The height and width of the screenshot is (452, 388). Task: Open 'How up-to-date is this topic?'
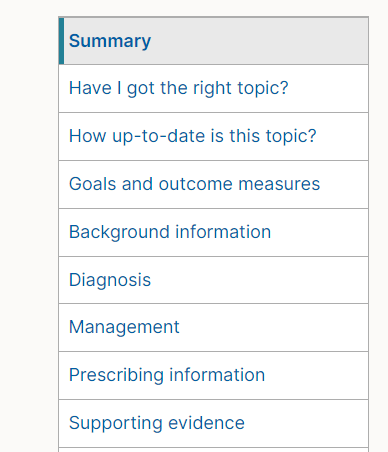pyautogui.click(x=192, y=136)
